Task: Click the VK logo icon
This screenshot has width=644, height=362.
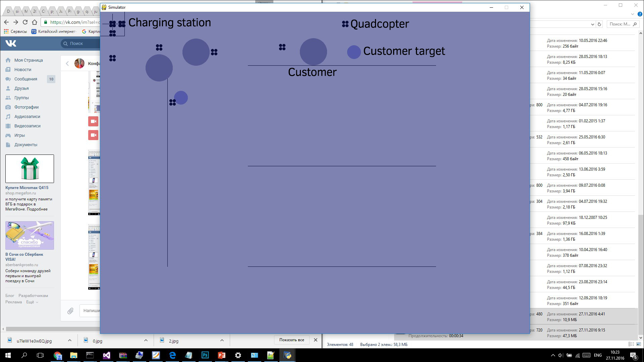Action: pyautogui.click(x=11, y=43)
